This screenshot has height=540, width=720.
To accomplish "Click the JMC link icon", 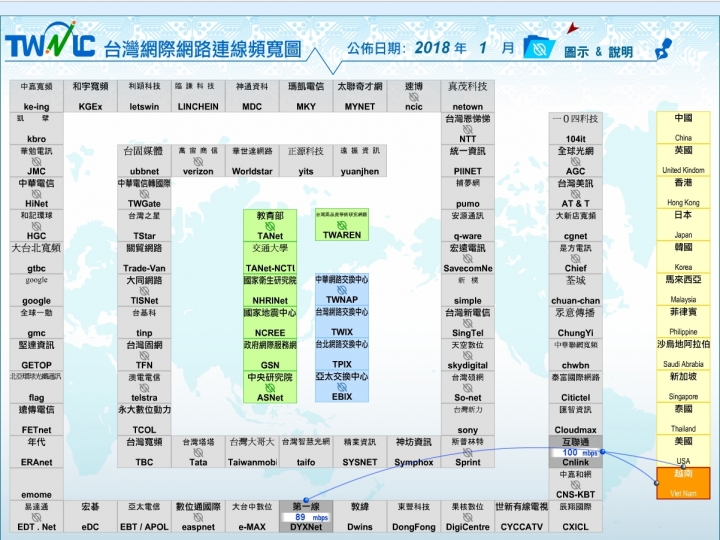I will [36, 162].
